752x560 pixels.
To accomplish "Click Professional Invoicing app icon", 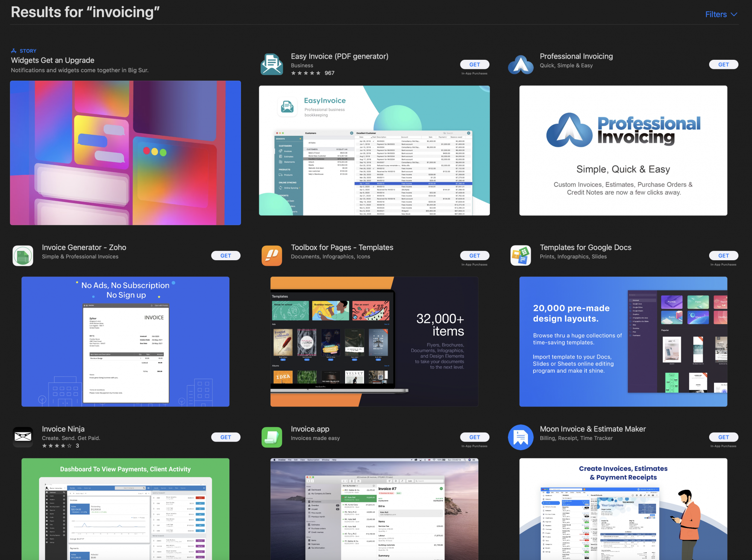I will point(521,64).
